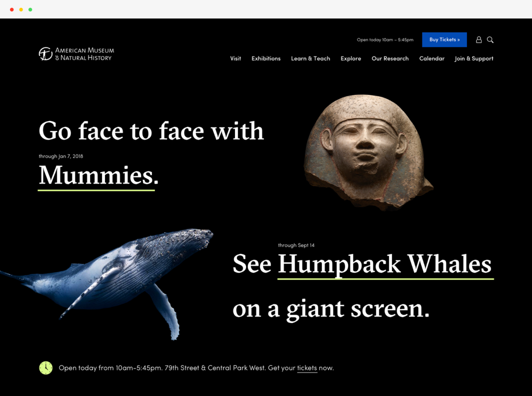Click the green maximize dot
Viewport: 532px width, 396px height.
[x=30, y=9]
